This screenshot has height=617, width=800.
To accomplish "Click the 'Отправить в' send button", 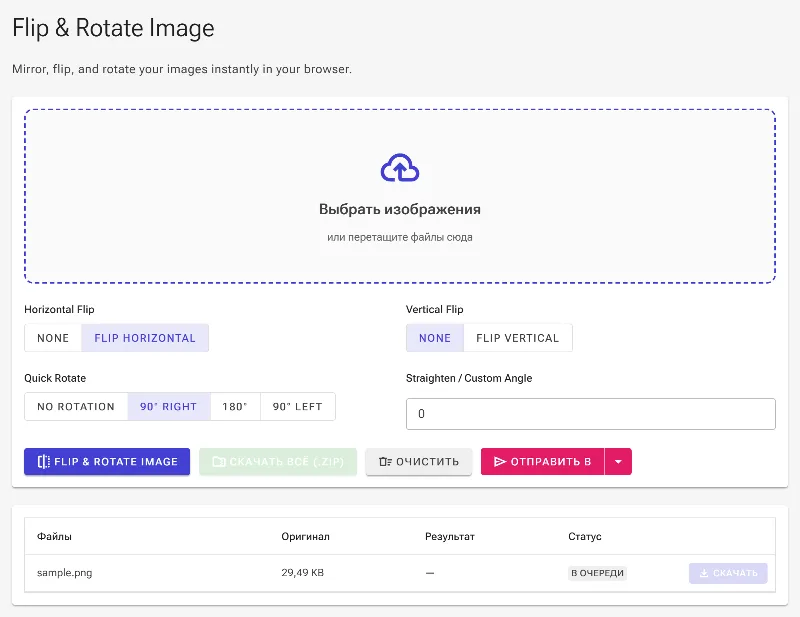I will 543,462.
